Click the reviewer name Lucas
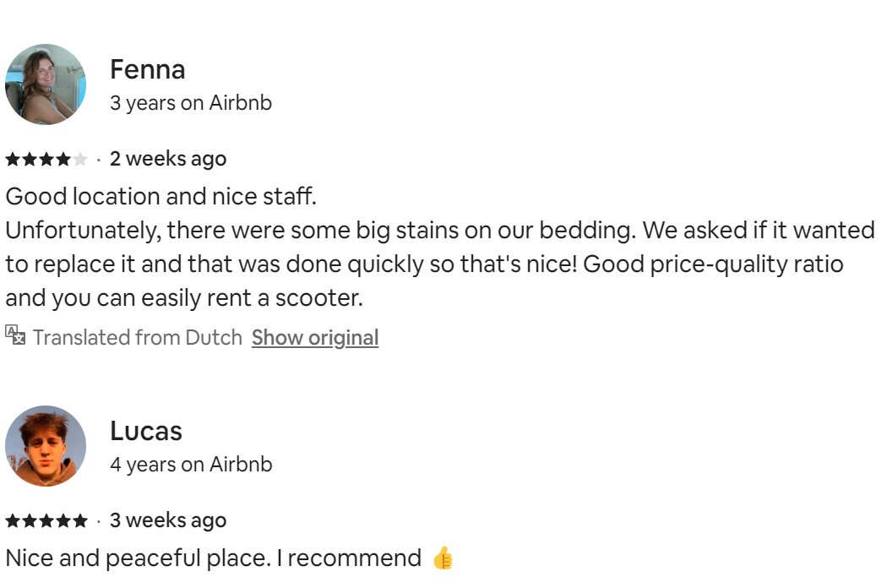This screenshot has width=887, height=588. [x=146, y=431]
